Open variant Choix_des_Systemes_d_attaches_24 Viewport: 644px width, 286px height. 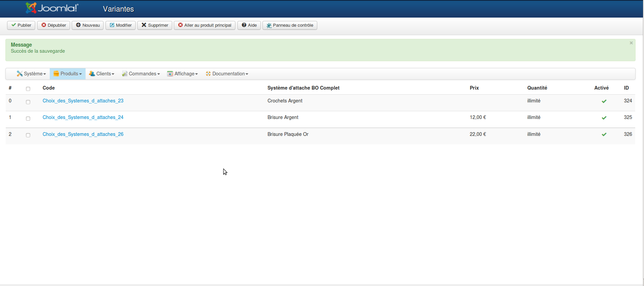click(x=83, y=117)
